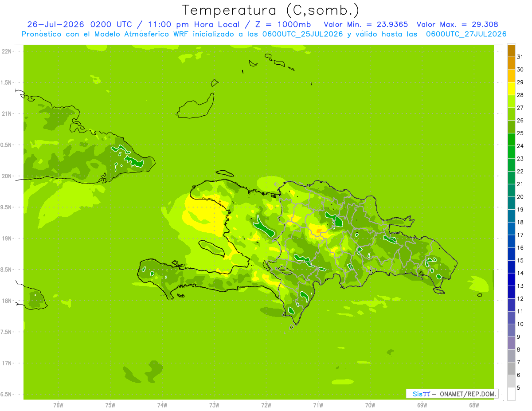Click the "19N" latitude label
The image size is (532, 411).
(7, 239)
